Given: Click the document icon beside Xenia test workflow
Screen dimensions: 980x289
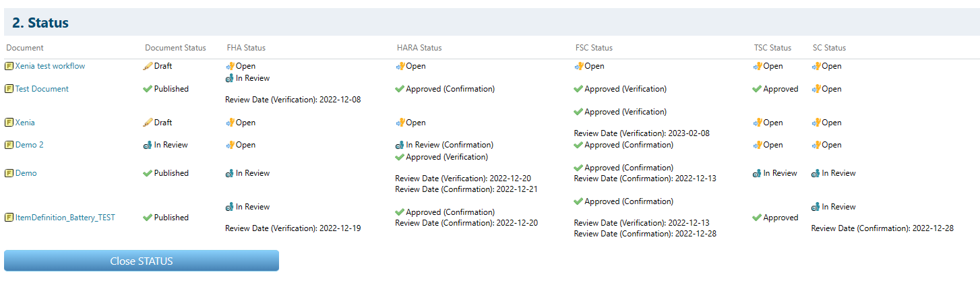Looking at the screenshot, I should point(9,66).
